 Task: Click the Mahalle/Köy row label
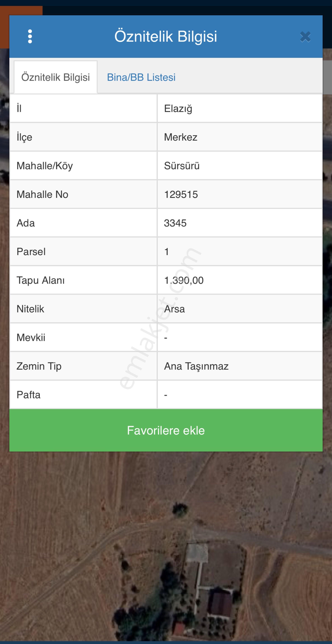click(x=44, y=166)
